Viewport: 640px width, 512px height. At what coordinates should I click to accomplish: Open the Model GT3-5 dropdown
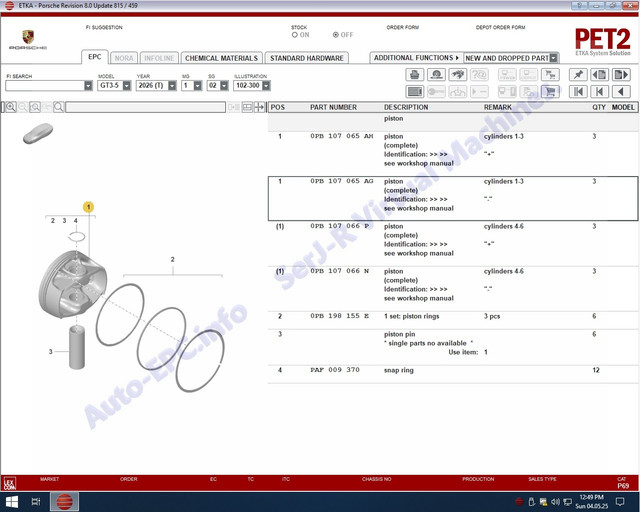click(x=127, y=86)
